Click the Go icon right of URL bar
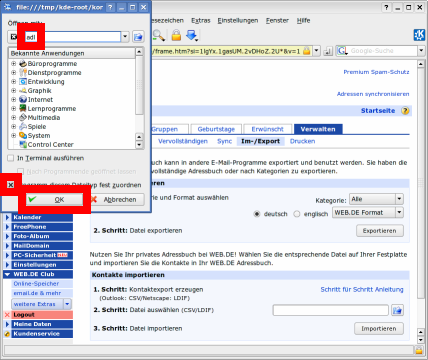The image size is (428, 360). coord(328,51)
